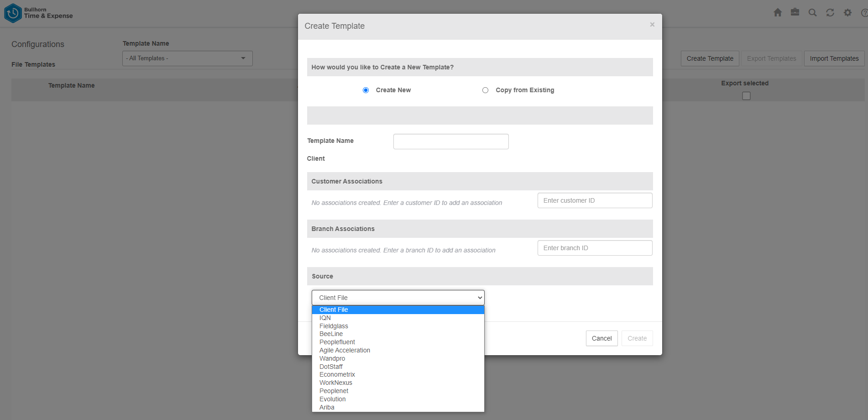Select Ariba source option
Viewport: 868px width, 420px height.
pos(398,408)
